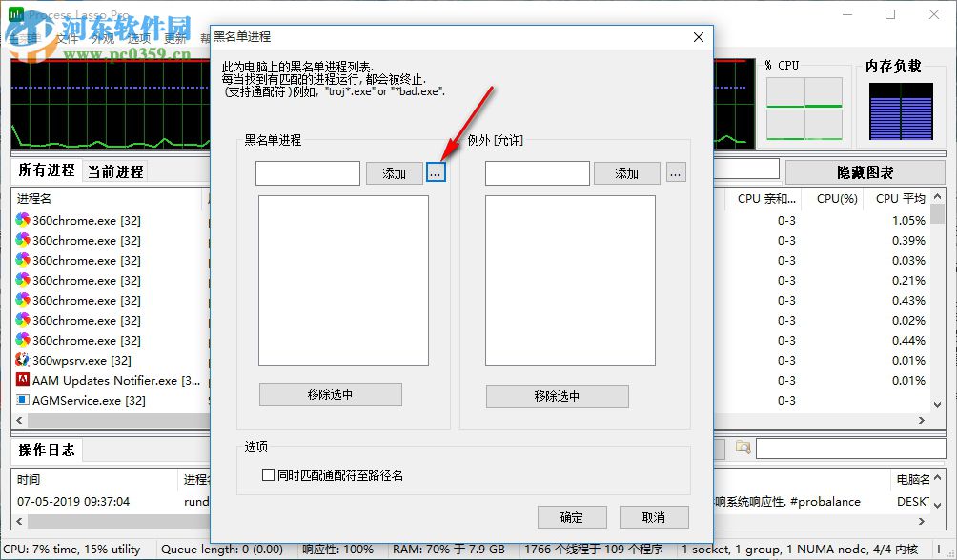This screenshot has width=957, height=560.
Task: Open the 选项 menu
Action: click(141, 38)
